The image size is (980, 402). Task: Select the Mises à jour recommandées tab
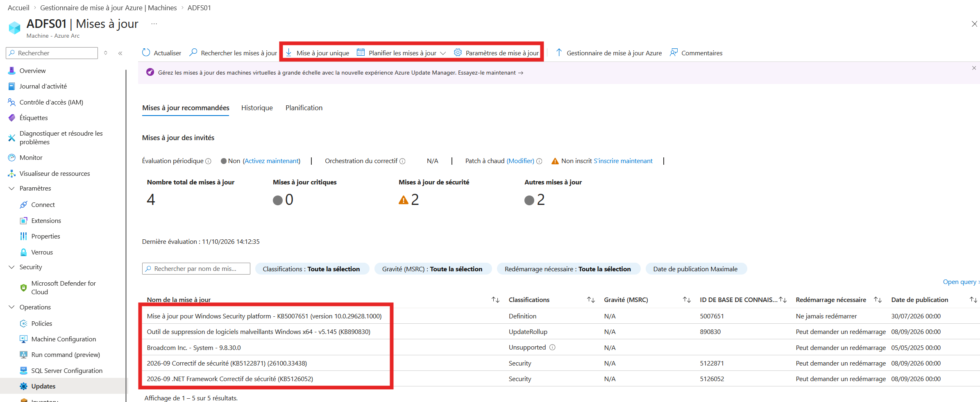pos(186,108)
